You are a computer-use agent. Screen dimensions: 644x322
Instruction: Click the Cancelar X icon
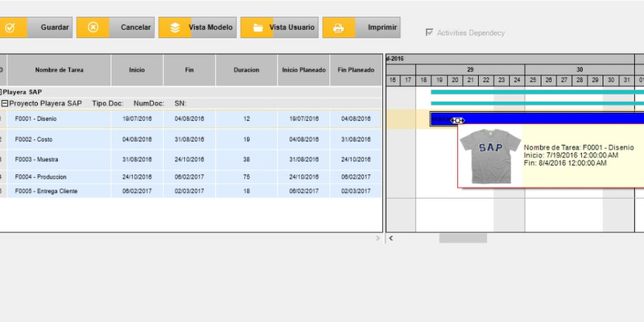tap(93, 27)
